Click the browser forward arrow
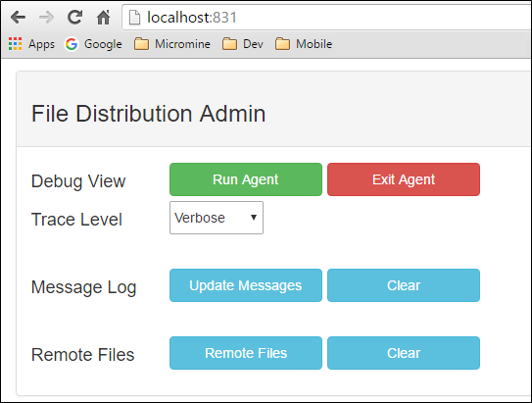This screenshot has width=532, height=403. pyautogui.click(x=46, y=17)
